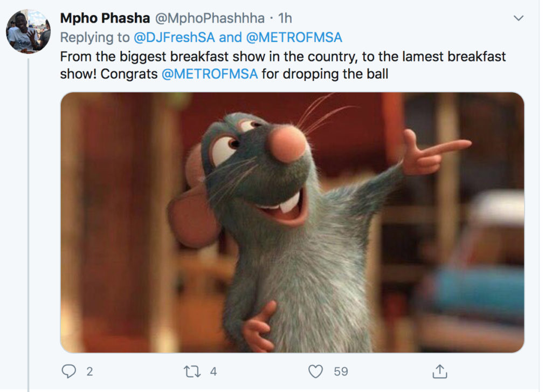Screen dimensions: 552x392
Task: Click the @METROFMSA mention after Congrats
Action: click(210, 74)
